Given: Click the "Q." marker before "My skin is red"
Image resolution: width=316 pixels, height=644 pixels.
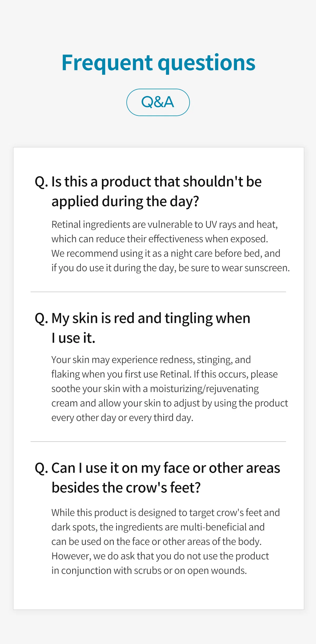Looking at the screenshot, I should point(42,318).
